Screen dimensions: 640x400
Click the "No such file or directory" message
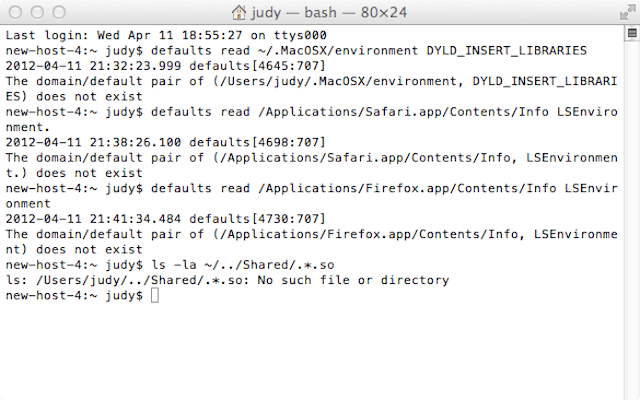pos(353,280)
